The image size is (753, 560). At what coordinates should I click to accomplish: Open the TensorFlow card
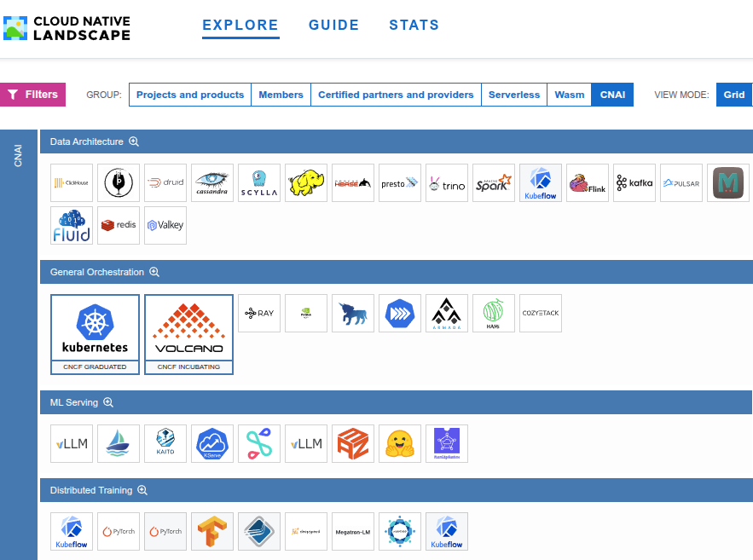click(212, 532)
